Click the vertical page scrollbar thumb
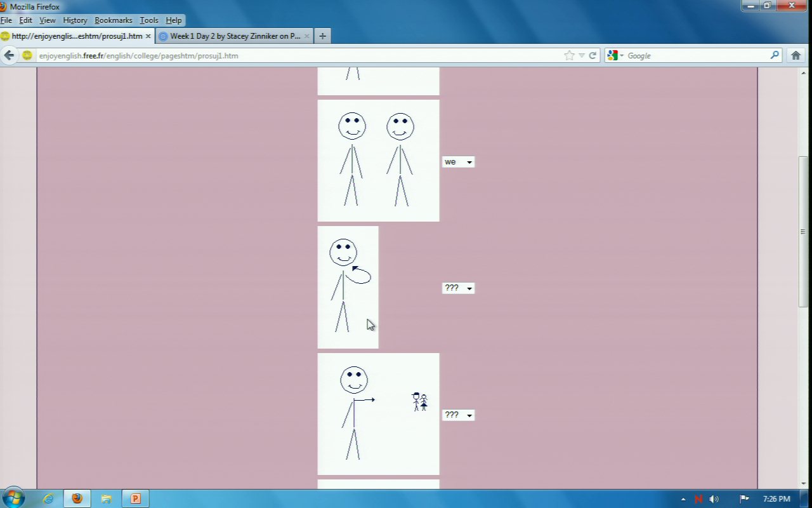The height and width of the screenshot is (508, 812). click(x=802, y=232)
